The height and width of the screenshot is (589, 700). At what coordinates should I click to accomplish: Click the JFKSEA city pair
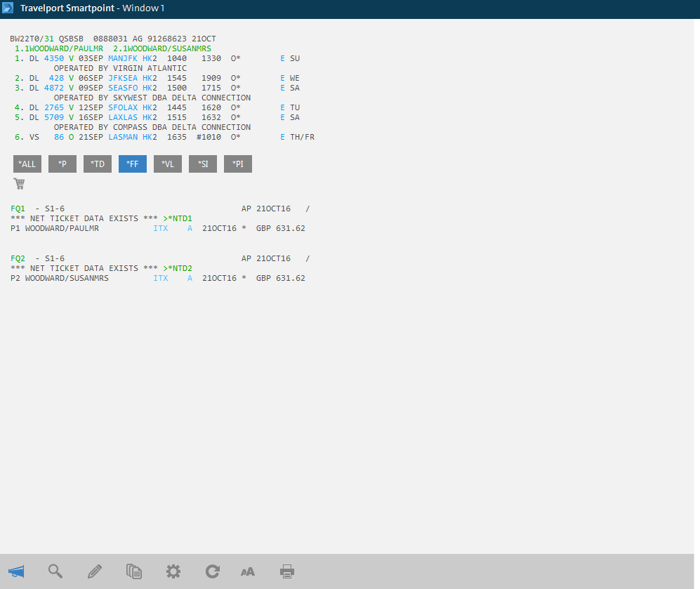[x=123, y=78]
